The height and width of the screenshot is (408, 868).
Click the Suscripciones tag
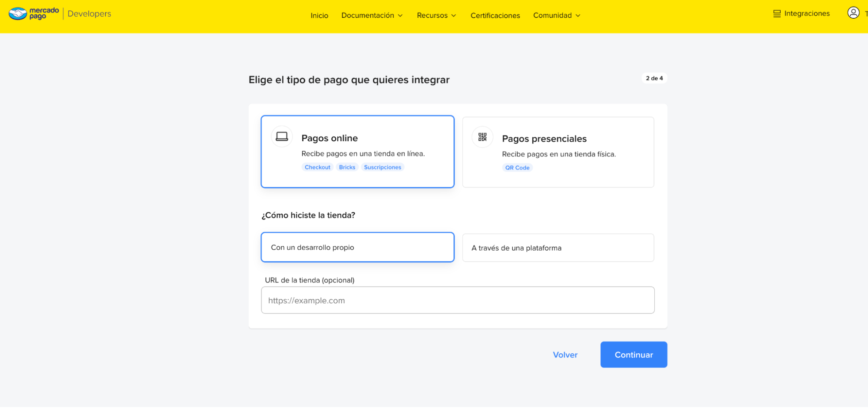pos(383,167)
